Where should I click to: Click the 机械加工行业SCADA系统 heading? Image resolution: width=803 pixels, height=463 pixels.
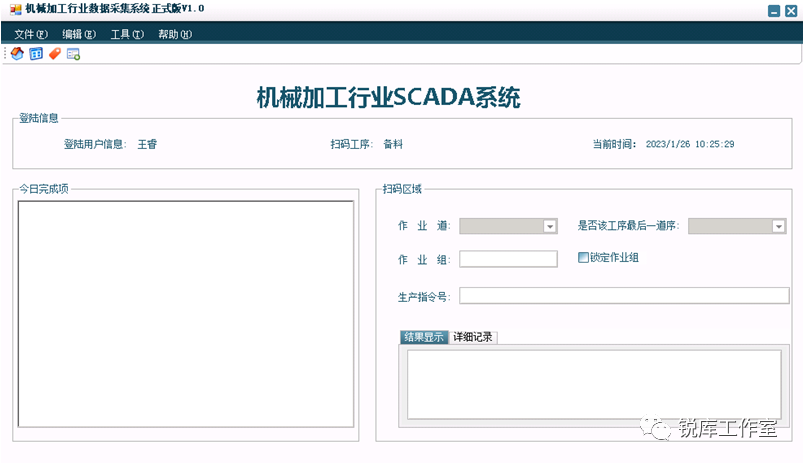click(x=388, y=97)
